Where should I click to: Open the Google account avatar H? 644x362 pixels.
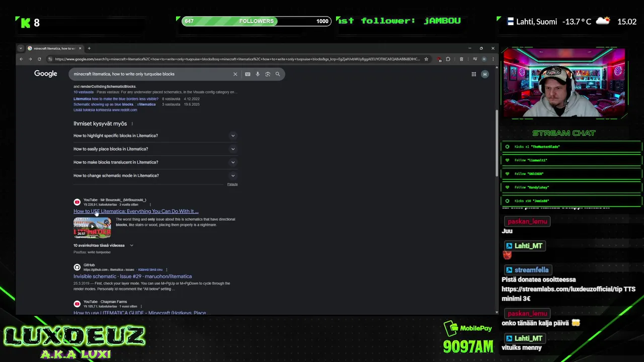485,74
